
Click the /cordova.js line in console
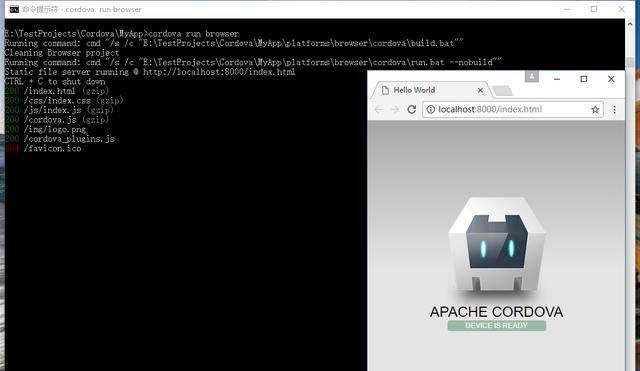(x=66, y=120)
